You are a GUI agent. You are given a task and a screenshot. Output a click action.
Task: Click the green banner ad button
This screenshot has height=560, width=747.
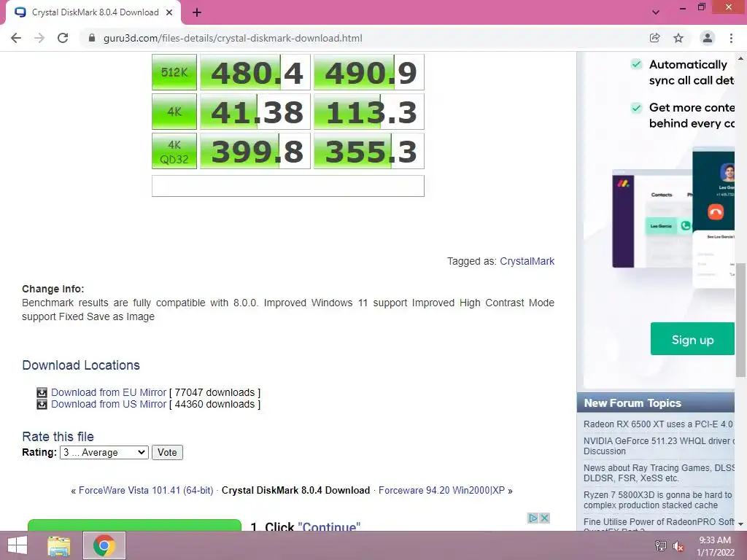134,525
